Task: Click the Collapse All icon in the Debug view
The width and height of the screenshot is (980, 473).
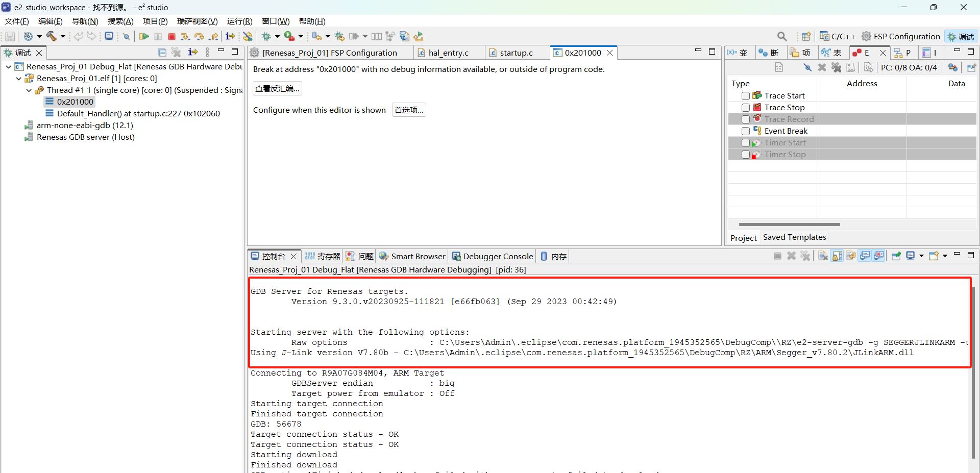Action: (162, 52)
